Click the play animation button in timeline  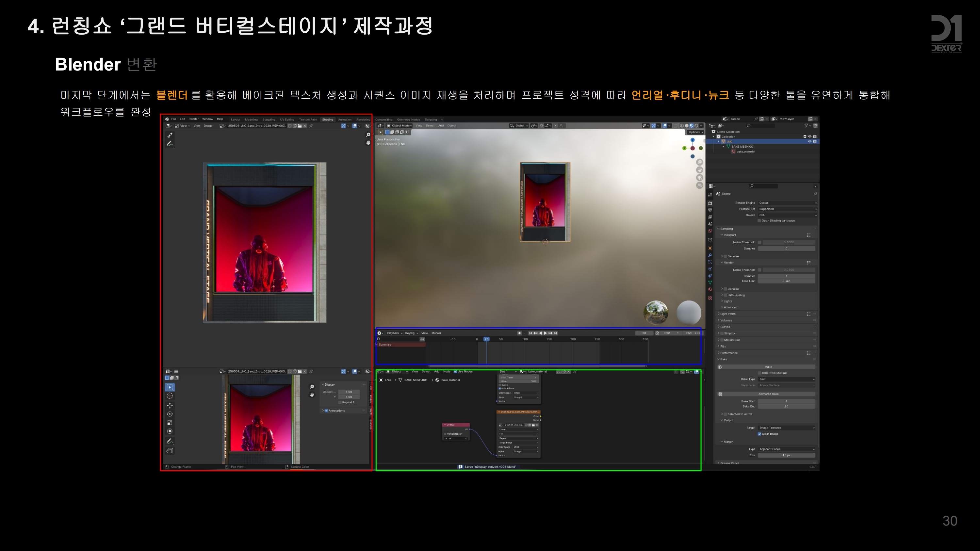(x=546, y=333)
